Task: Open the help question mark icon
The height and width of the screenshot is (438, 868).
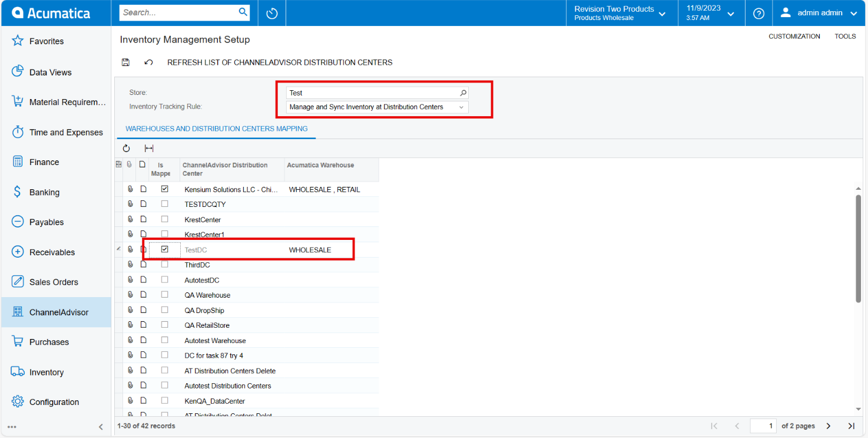Action: [758, 13]
